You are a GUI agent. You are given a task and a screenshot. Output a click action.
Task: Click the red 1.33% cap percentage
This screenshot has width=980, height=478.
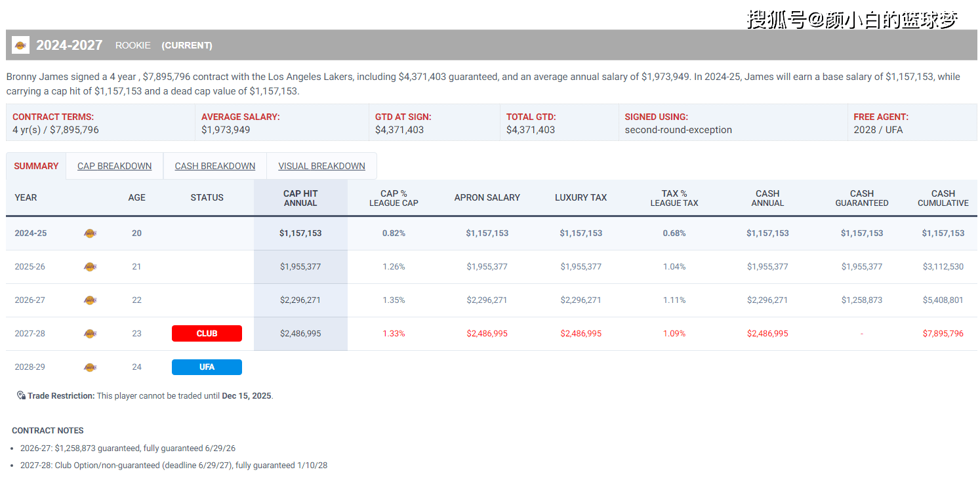click(394, 334)
